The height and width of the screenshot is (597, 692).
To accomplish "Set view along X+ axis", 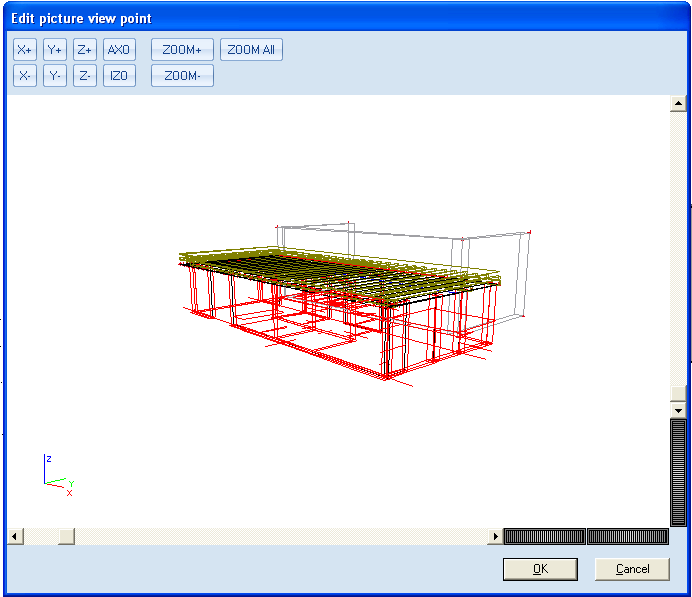I will click(25, 49).
